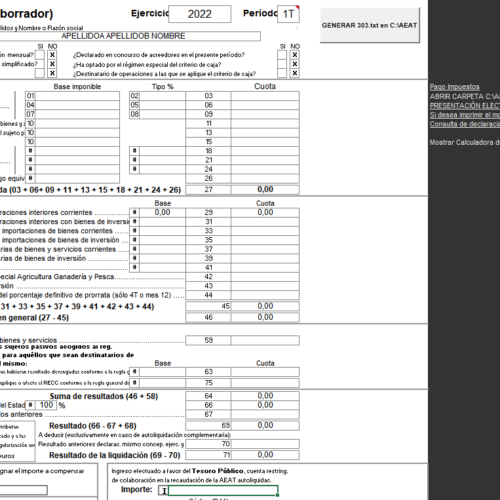Click the Cuota field for box 09
This screenshot has width=500, height=500.
point(265,114)
